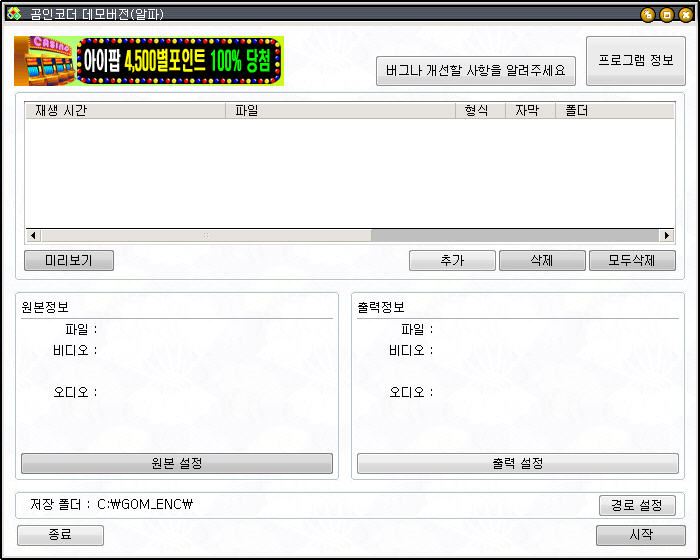Image resolution: width=700 pixels, height=560 pixels.
Task: Click the first orange title bar button
Action: point(648,15)
